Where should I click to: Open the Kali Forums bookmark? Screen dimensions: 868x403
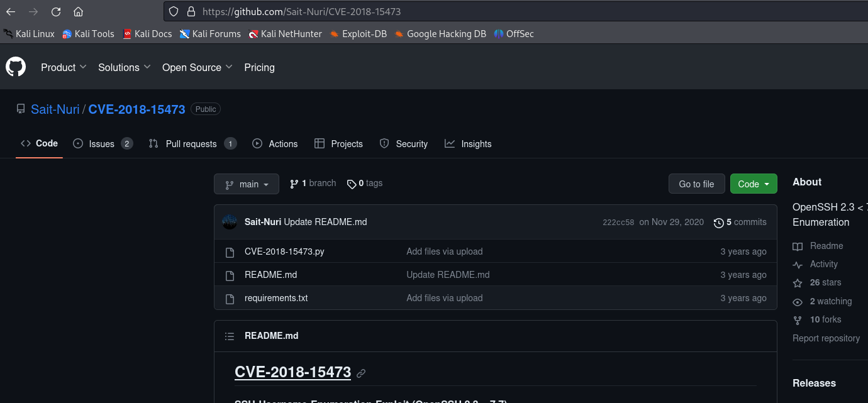click(210, 34)
